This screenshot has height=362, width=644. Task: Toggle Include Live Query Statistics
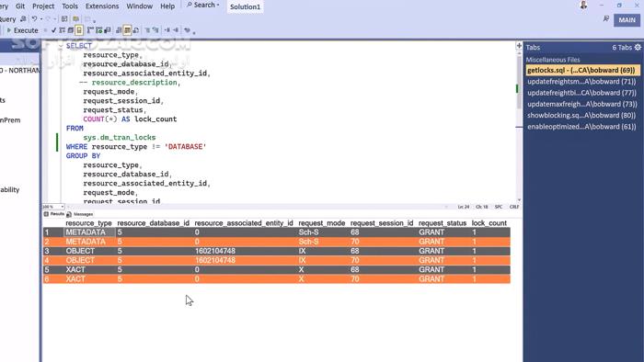point(99,30)
